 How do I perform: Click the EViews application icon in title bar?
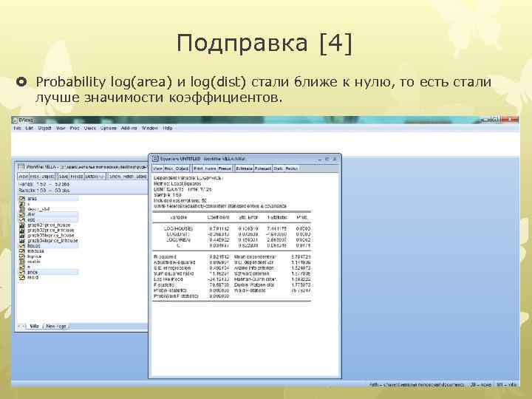coord(15,120)
